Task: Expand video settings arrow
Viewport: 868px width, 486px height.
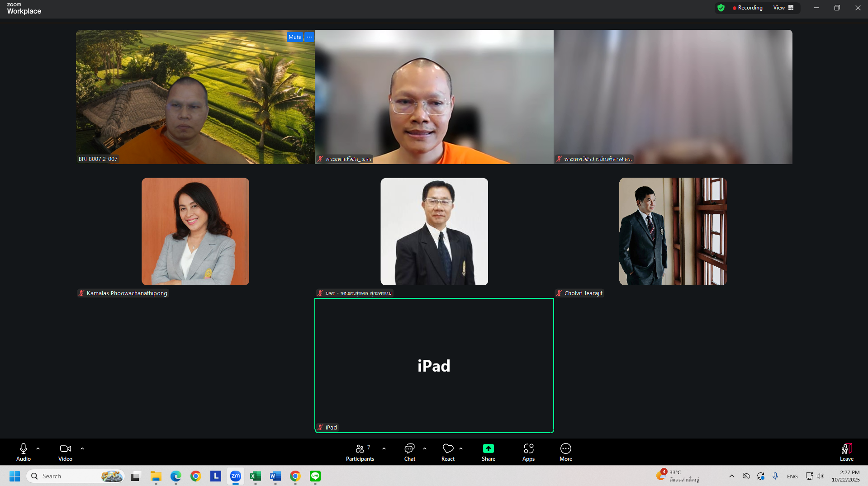Action: click(82, 448)
